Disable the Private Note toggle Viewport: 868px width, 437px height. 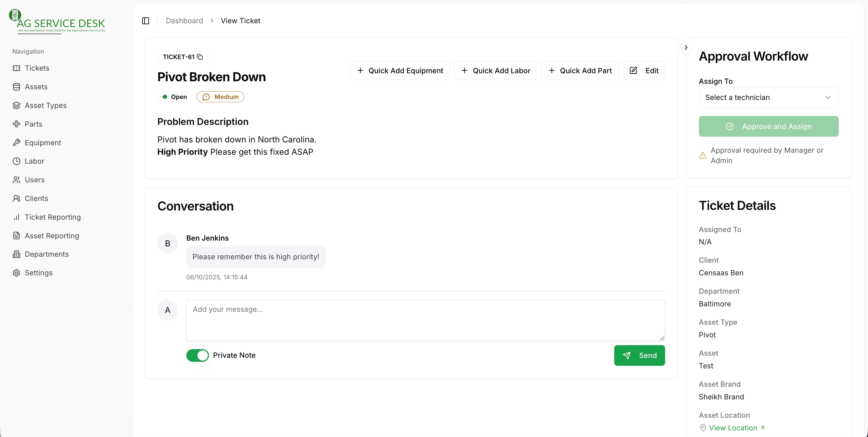pos(197,355)
